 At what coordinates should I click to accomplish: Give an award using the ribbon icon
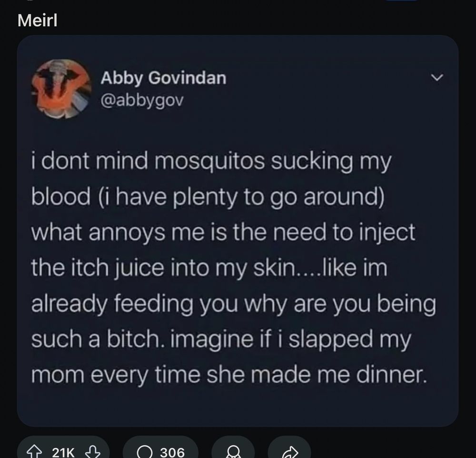pos(233,452)
